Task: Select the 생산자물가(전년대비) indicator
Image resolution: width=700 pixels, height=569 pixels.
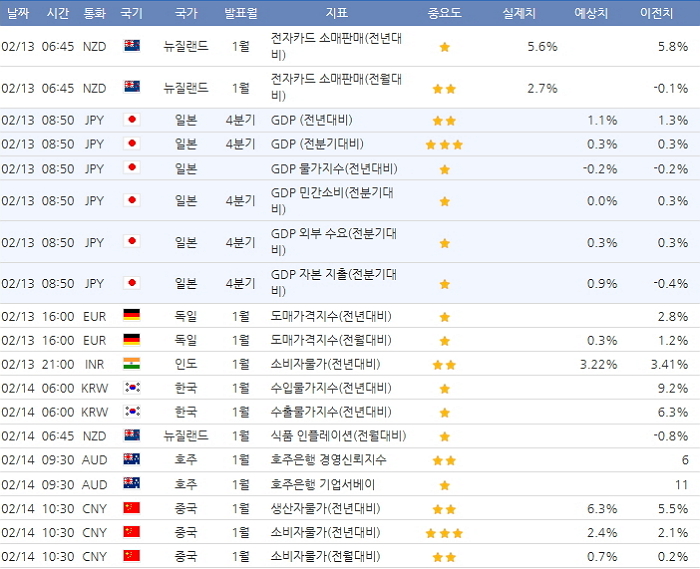Action: pos(325,508)
